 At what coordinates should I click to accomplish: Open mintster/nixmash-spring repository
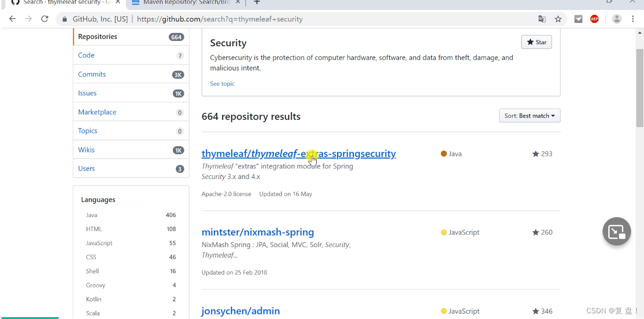point(258,232)
